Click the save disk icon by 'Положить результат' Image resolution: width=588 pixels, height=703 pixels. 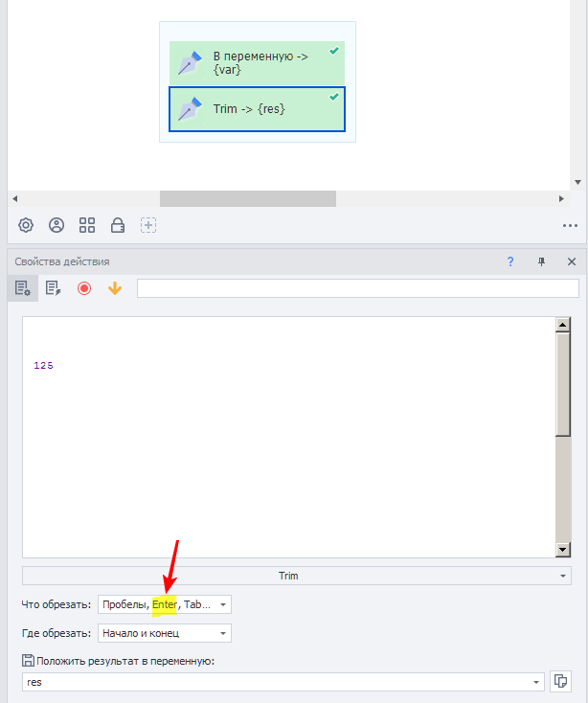point(28,661)
